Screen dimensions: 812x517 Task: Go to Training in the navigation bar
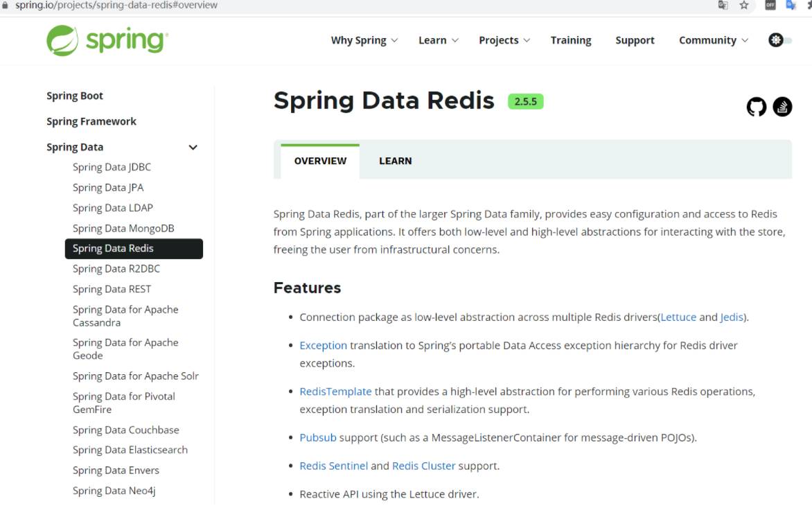(x=571, y=40)
